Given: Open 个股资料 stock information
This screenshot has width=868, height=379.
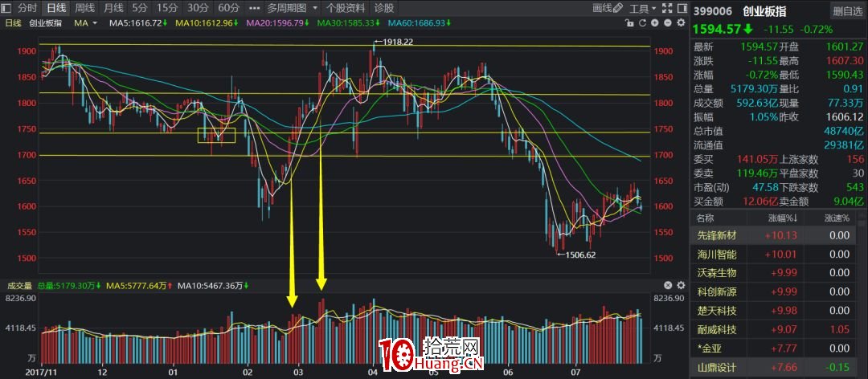Looking at the screenshot, I should coord(346,8).
